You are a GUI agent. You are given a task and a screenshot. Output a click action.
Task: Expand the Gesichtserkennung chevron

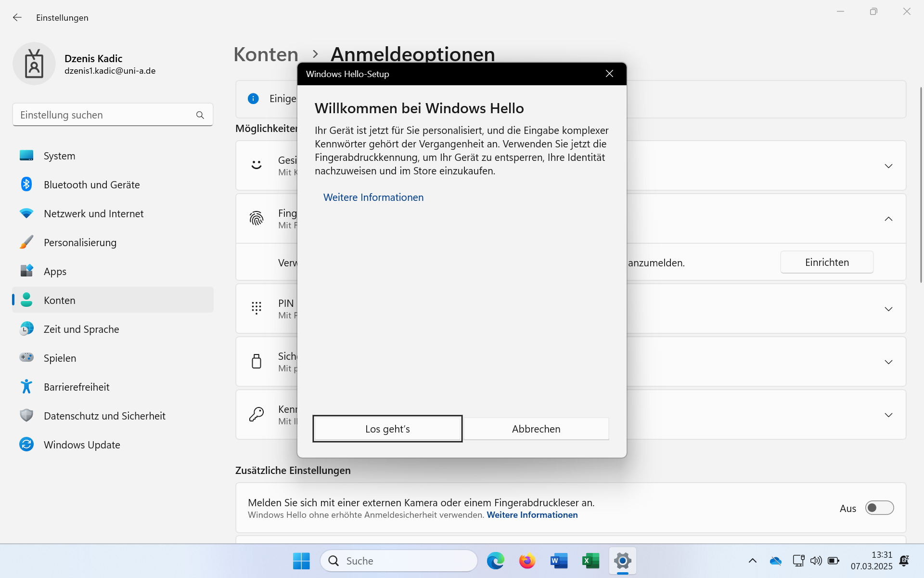tap(888, 166)
